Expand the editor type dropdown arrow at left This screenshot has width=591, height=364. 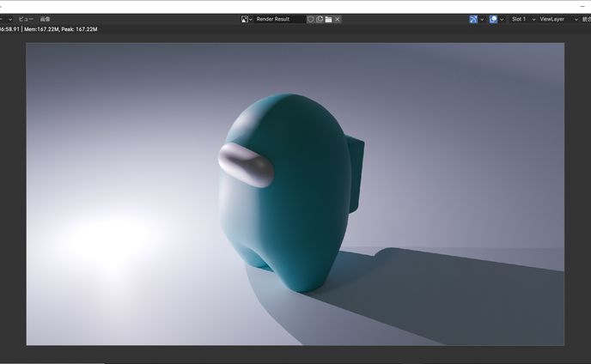[x=10, y=19]
